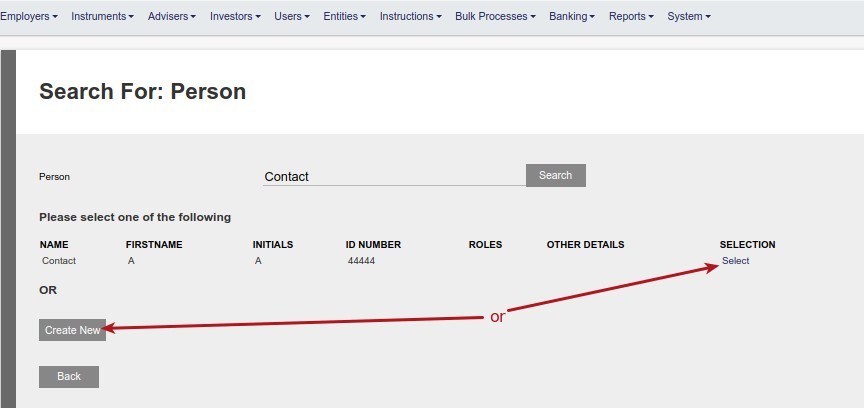864x408 pixels.
Task: Open the Banking menu
Action: 571,17
